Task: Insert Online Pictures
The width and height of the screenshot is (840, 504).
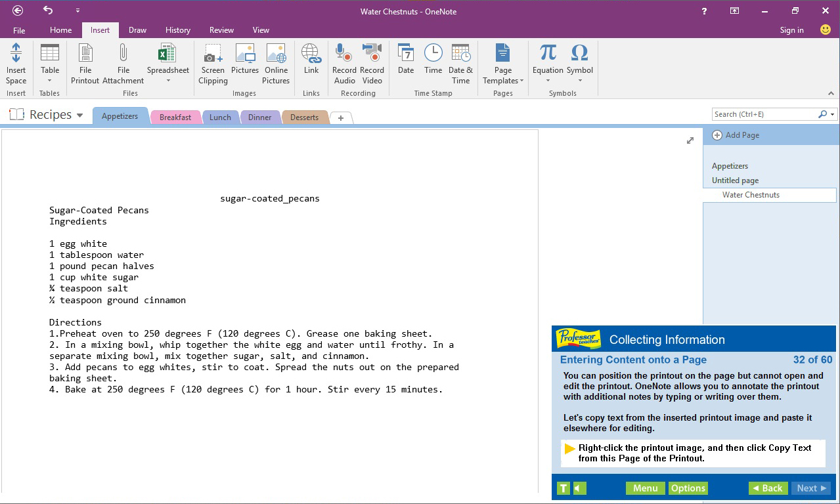Action: 276,62
